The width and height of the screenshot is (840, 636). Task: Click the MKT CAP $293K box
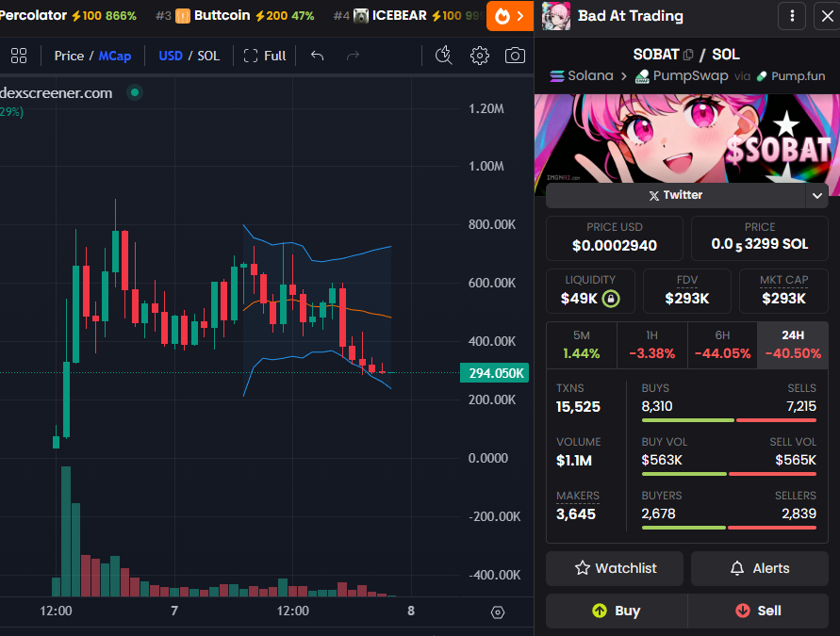point(783,291)
